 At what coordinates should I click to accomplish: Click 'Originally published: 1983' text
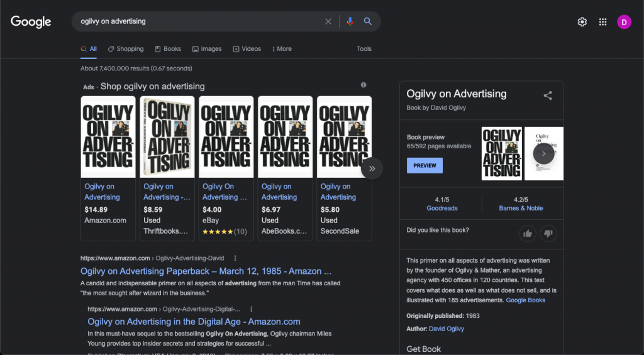[443, 315]
